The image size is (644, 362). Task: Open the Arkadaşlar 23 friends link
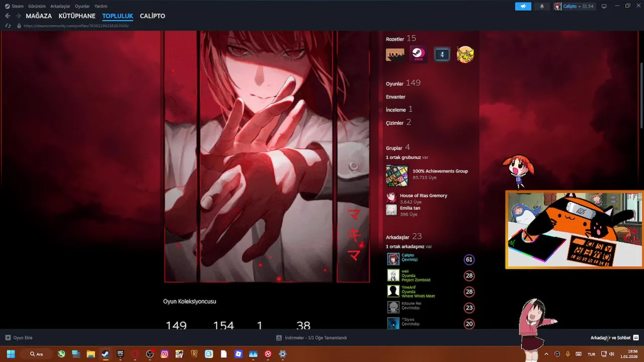[404, 236]
